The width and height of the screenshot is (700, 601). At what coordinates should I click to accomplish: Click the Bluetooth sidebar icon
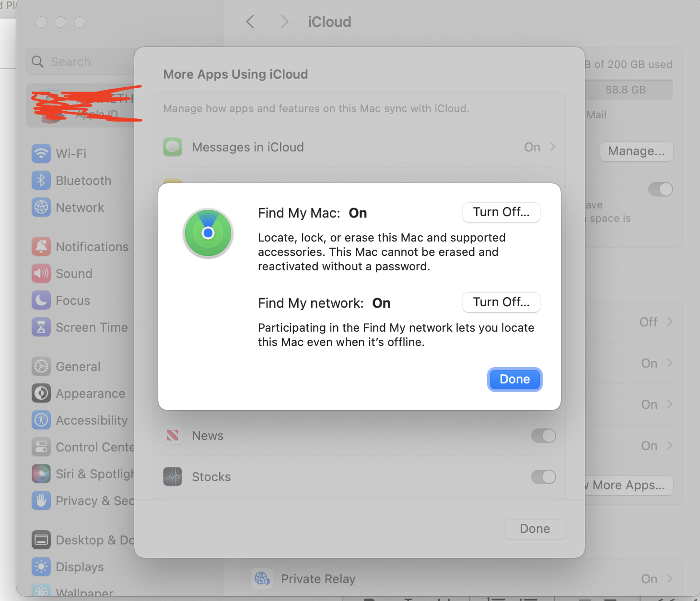(x=41, y=181)
